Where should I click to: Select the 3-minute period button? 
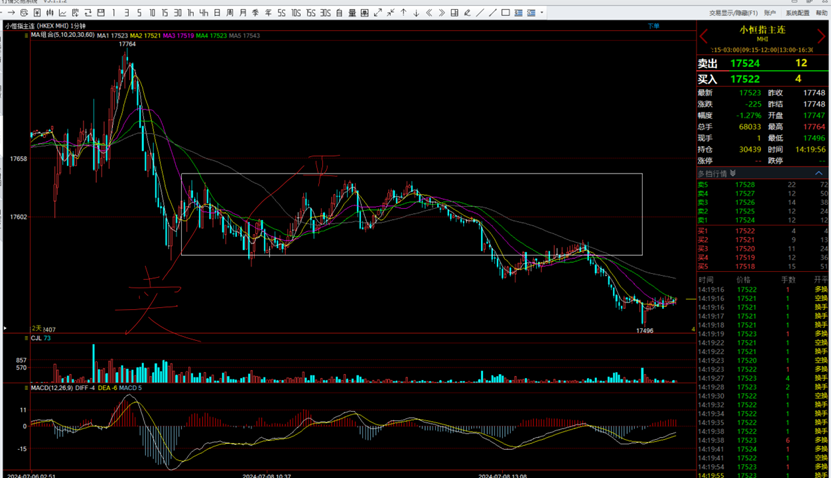[127, 13]
